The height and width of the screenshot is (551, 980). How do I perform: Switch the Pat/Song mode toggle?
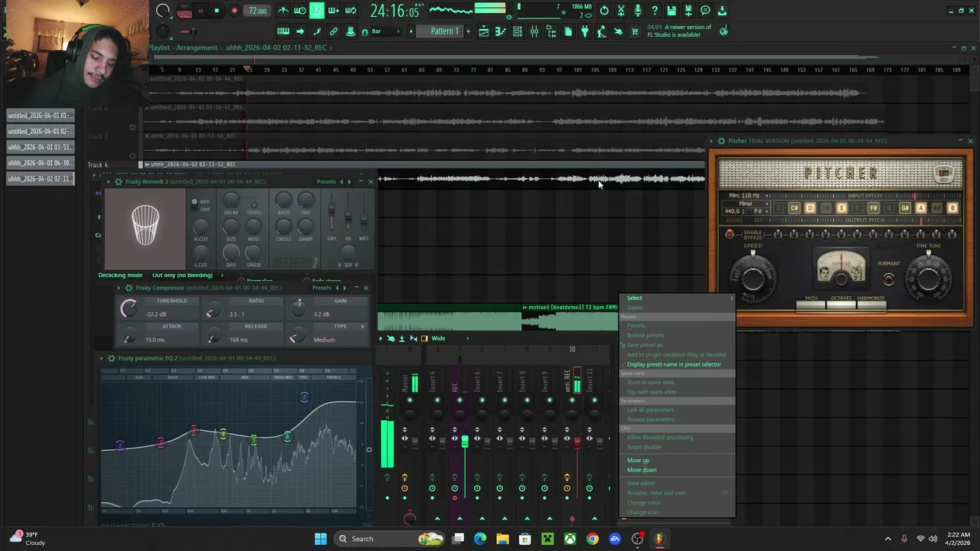pyautogui.click(x=185, y=11)
